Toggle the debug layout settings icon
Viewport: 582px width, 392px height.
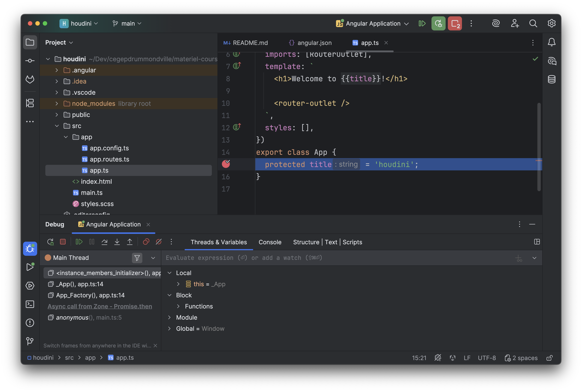point(537,242)
